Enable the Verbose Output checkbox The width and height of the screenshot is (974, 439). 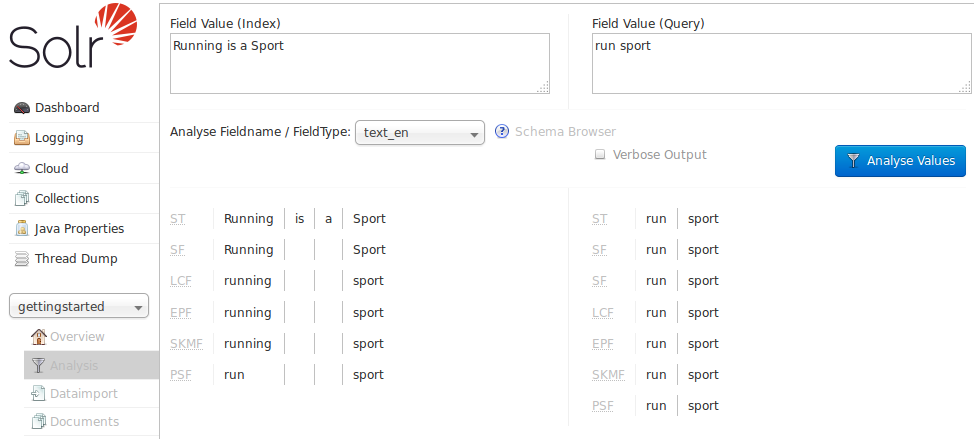tap(600, 155)
